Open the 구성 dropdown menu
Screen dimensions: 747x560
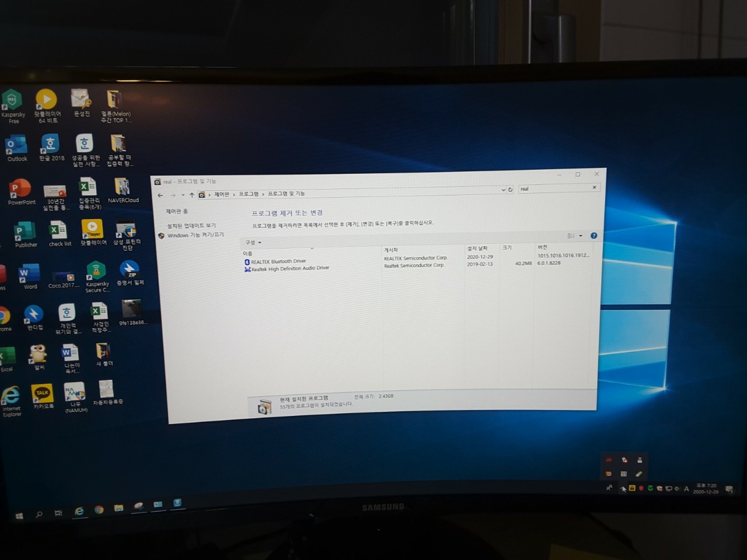[253, 243]
